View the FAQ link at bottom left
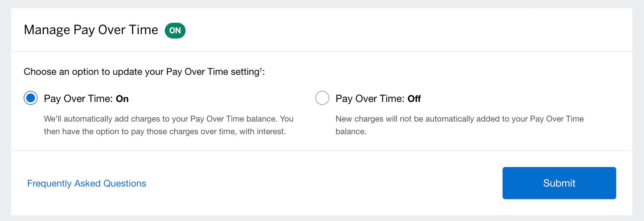 click(86, 183)
